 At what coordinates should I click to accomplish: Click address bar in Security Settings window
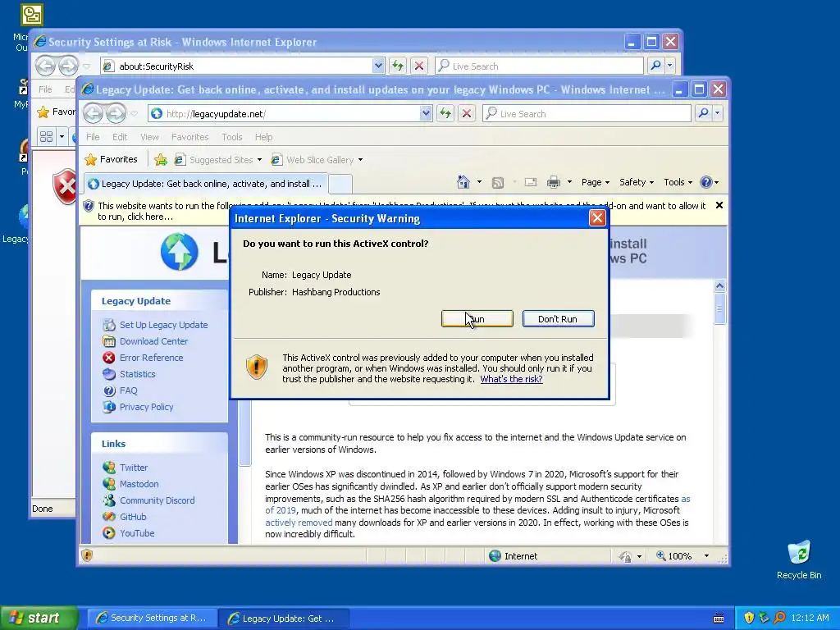[x=235, y=66]
